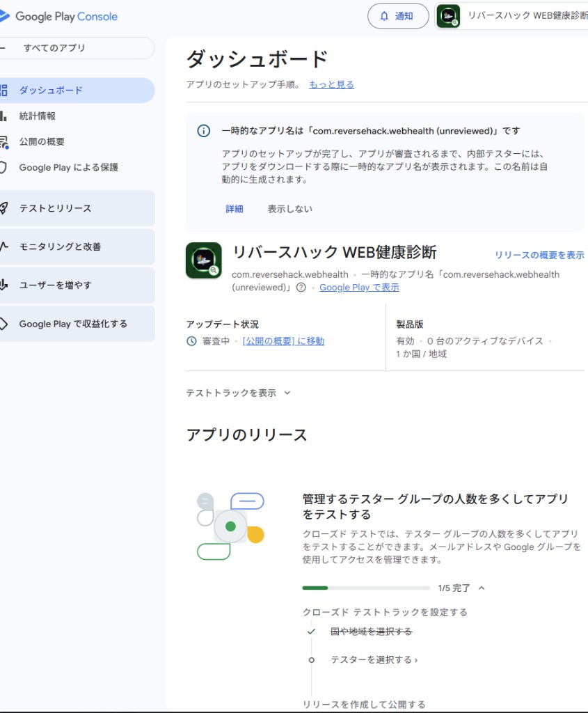Click the 1/5 完了 progress label

pyautogui.click(x=454, y=588)
